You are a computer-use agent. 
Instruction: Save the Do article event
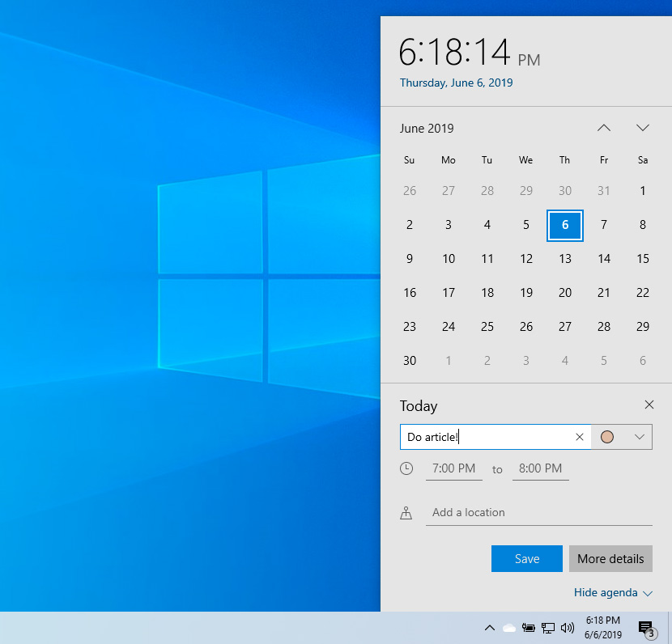pos(526,558)
